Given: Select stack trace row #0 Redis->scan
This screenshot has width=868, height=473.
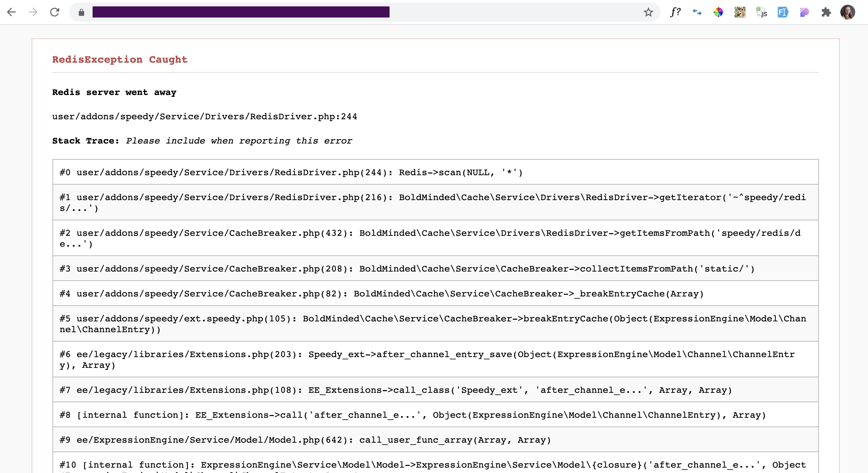Looking at the screenshot, I should (435, 172).
